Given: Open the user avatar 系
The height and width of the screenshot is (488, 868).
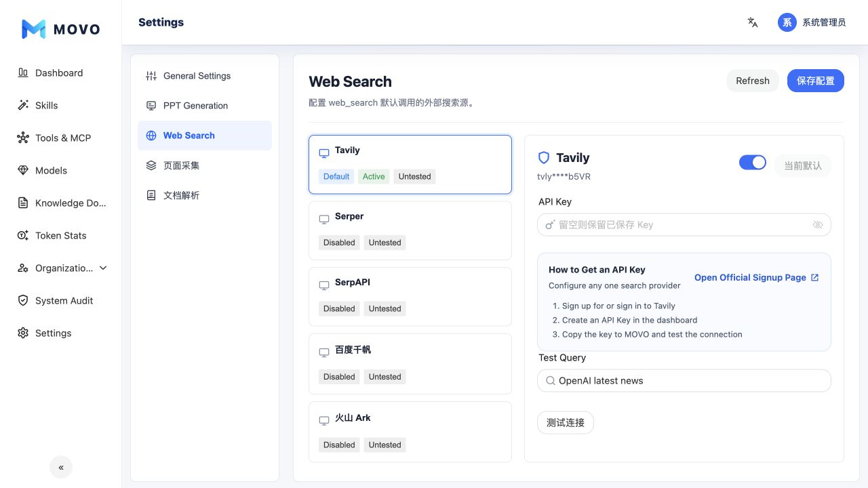Looking at the screenshot, I should tap(787, 22).
